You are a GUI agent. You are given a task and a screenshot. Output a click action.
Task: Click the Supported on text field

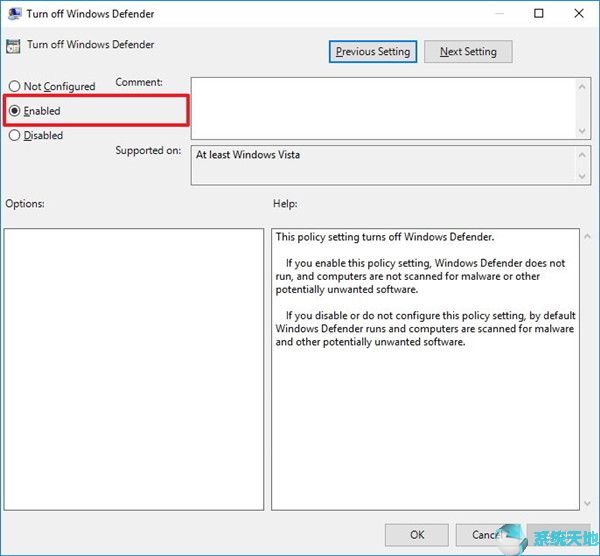384,165
